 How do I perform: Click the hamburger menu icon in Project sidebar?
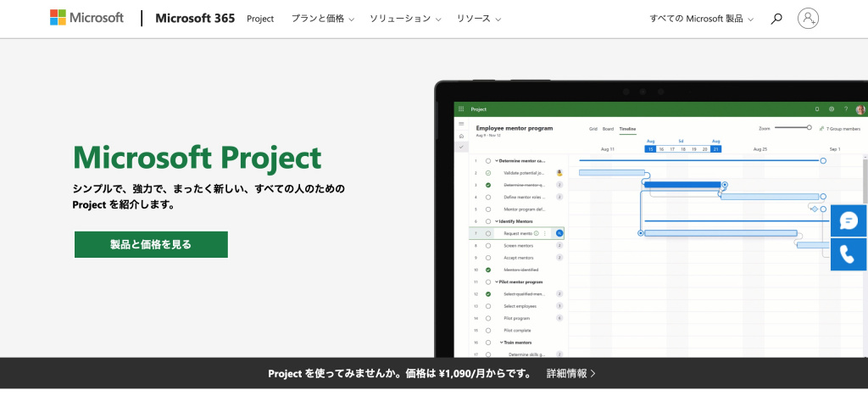point(461,124)
